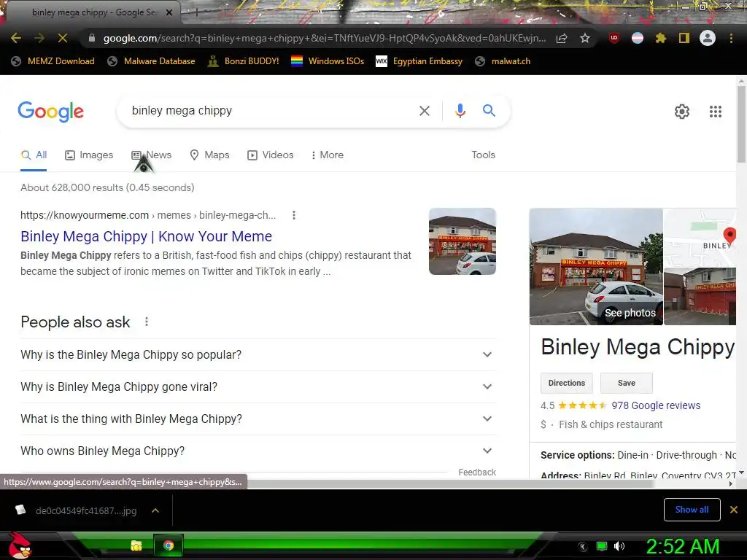
Task: Submit search with magnifier icon
Action: click(489, 111)
